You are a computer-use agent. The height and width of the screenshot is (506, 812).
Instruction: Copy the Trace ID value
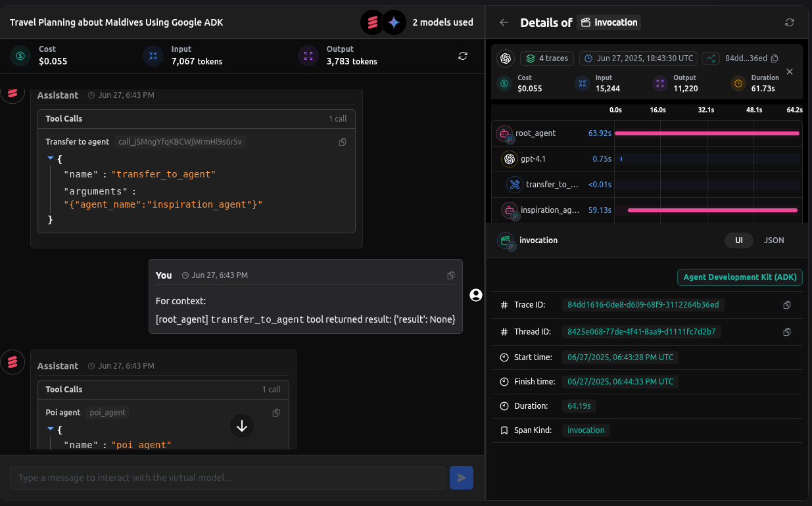click(787, 305)
